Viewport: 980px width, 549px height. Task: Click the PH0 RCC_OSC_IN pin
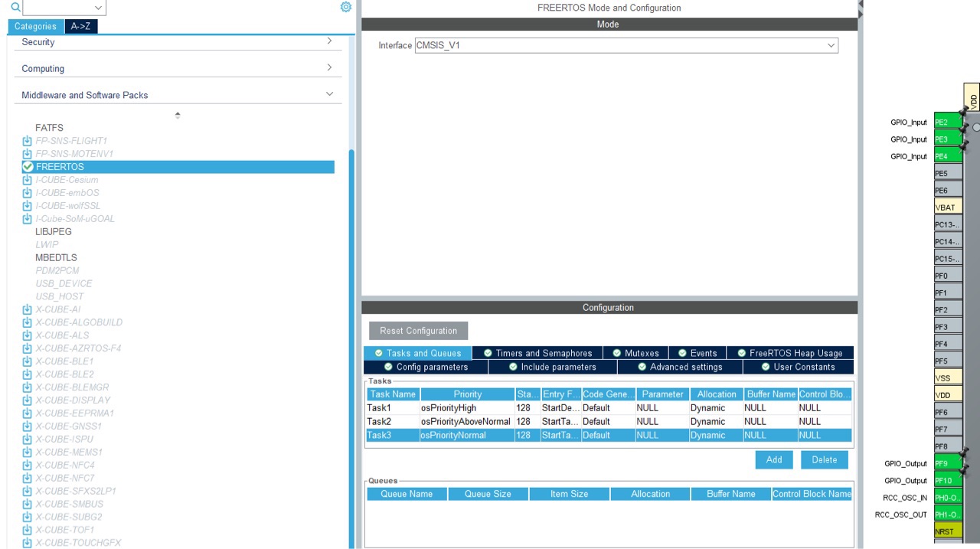[x=949, y=498]
